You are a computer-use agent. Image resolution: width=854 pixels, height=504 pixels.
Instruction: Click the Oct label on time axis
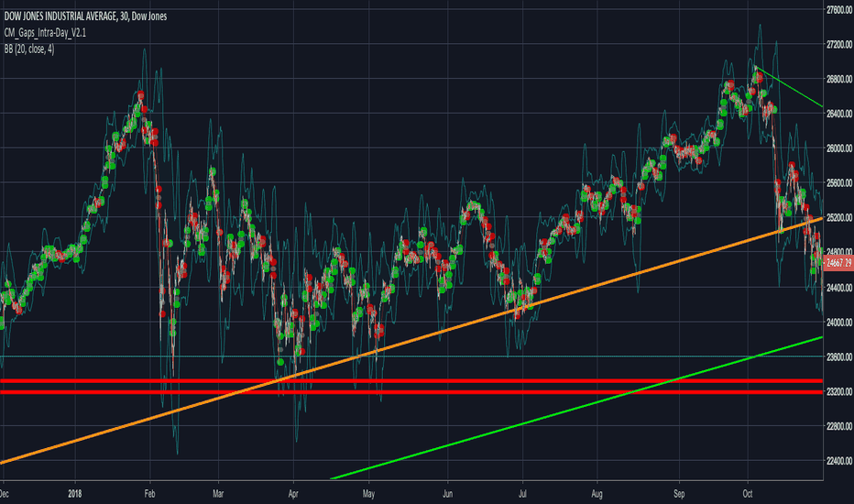click(x=748, y=494)
